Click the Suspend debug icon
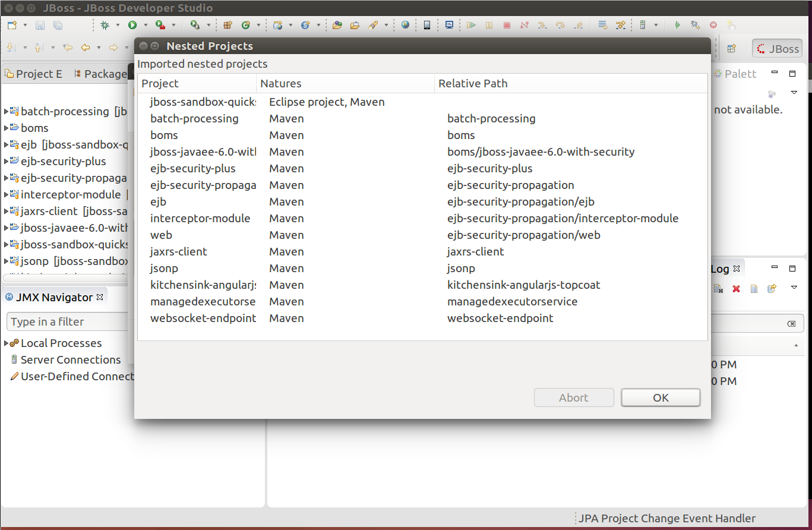Viewport: 812px width, 530px height. pyautogui.click(x=489, y=25)
